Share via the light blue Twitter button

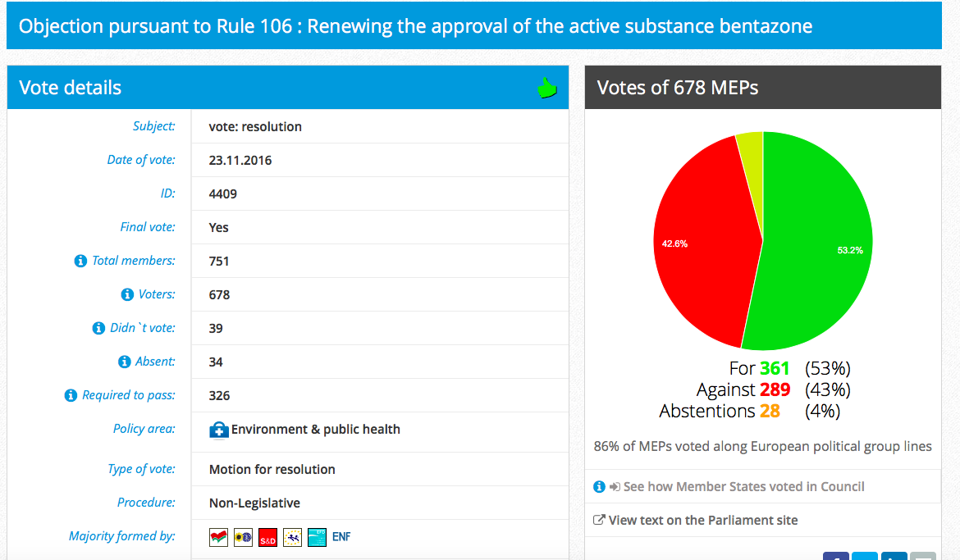(x=865, y=556)
